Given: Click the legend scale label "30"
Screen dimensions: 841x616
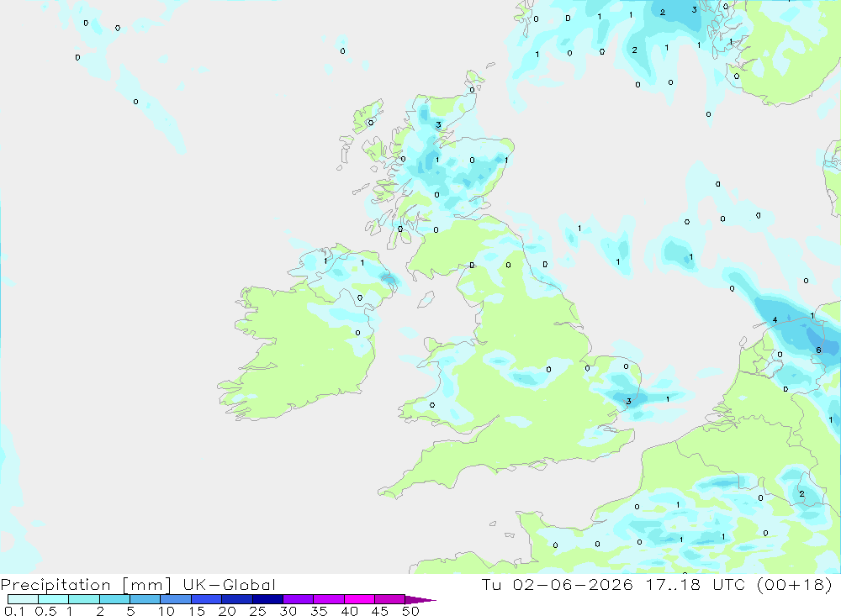Looking at the screenshot, I should point(288,611).
